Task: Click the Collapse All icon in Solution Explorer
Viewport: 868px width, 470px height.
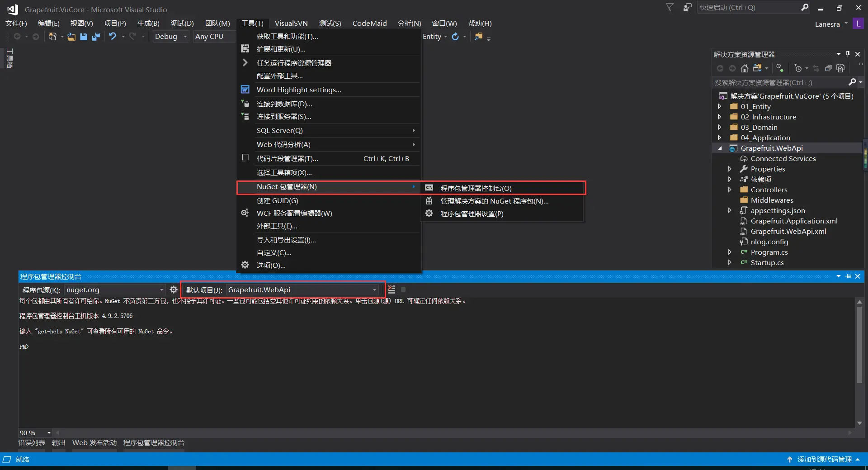Action: pyautogui.click(x=828, y=68)
